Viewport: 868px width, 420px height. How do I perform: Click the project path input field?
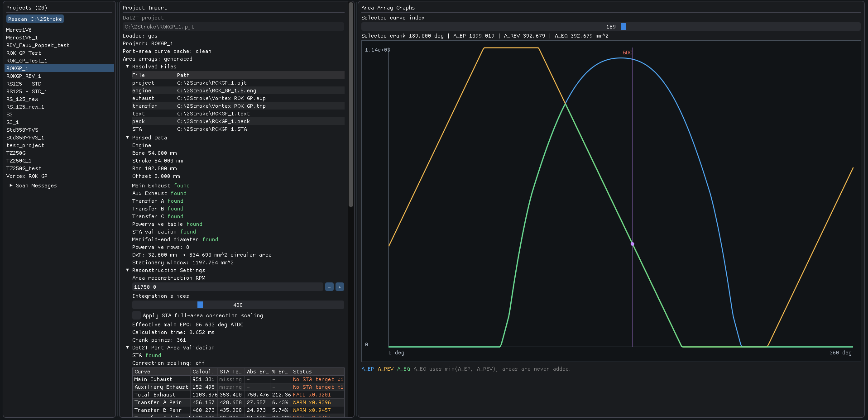click(x=233, y=27)
